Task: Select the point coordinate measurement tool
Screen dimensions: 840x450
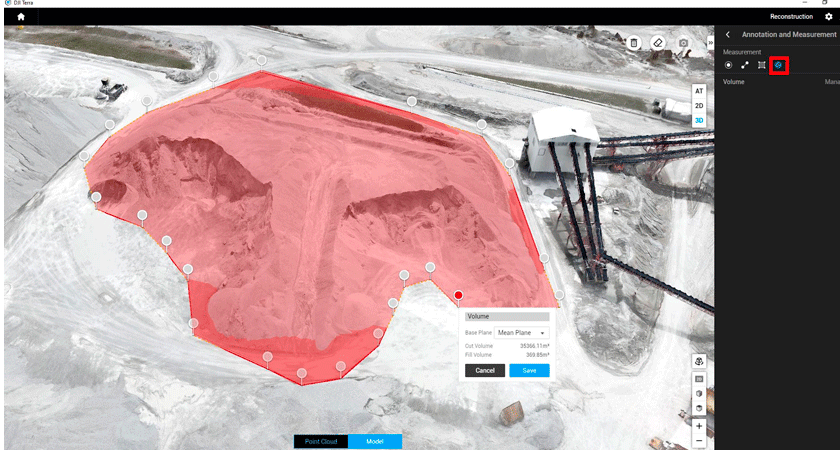Action: pyautogui.click(x=728, y=65)
